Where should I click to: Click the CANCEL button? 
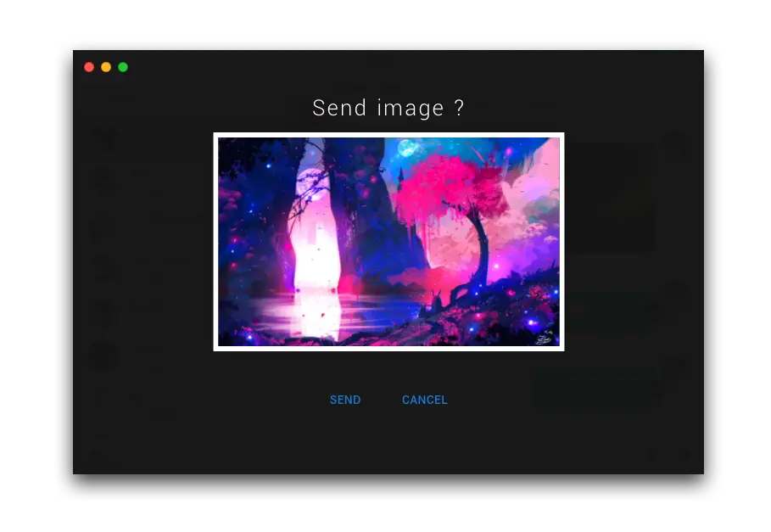click(424, 400)
